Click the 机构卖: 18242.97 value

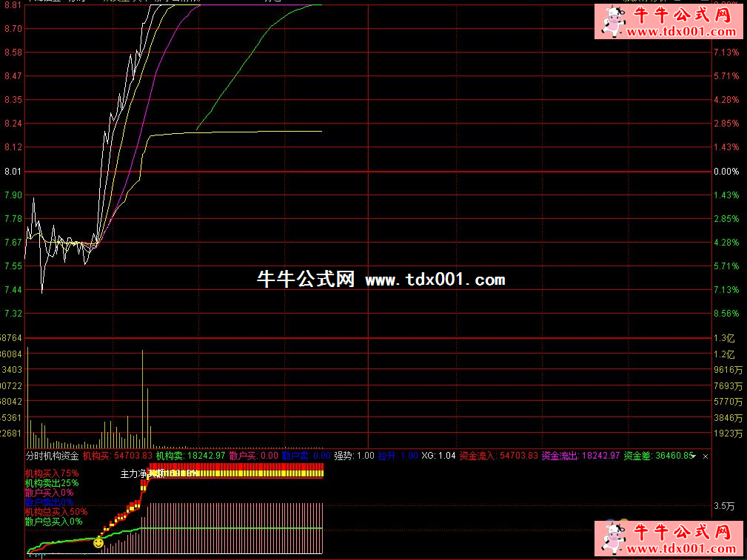pyautogui.click(x=190, y=456)
